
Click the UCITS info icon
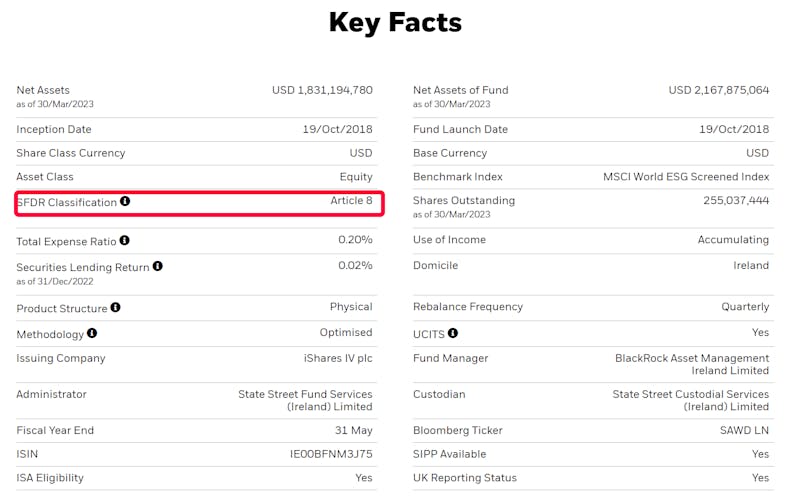tap(453, 333)
